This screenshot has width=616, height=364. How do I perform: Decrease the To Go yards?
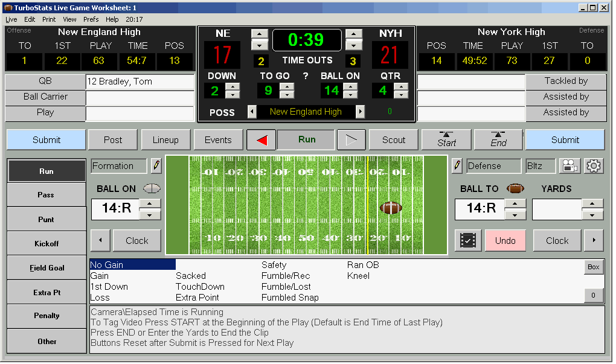pyautogui.click(x=287, y=95)
